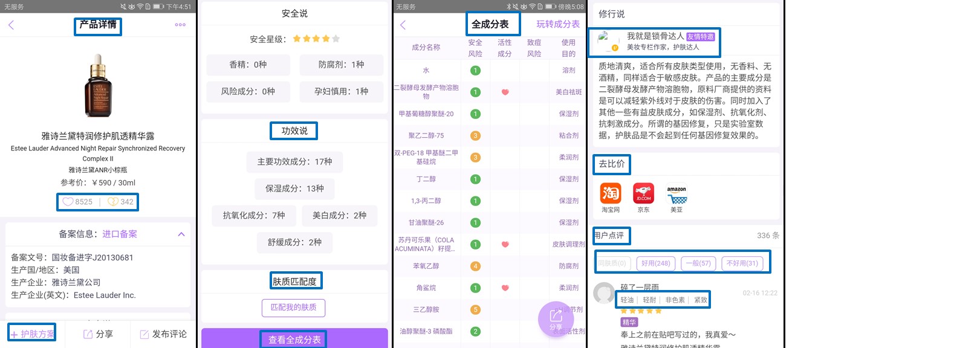Tap the risk badge for 双-PEG-18 甲基醚二甲基硅烷
This screenshot has width=980, height=348.
click(476, 158)
